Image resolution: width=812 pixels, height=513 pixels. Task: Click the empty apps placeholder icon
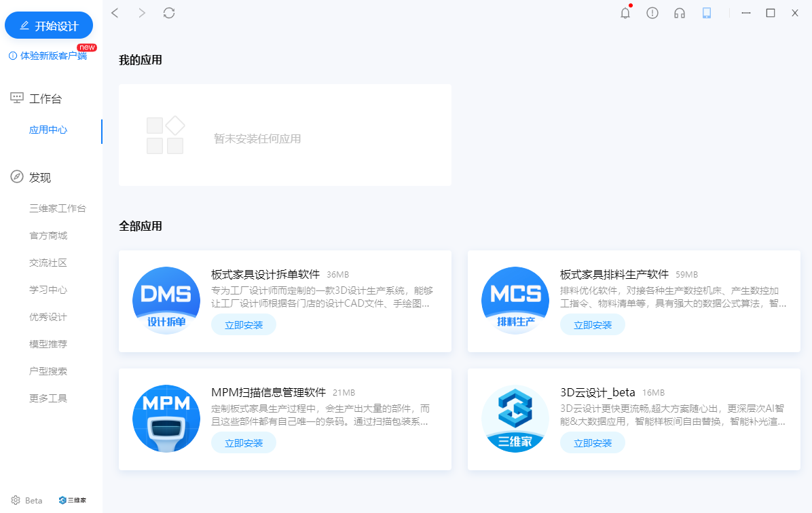tap(166, 134)
